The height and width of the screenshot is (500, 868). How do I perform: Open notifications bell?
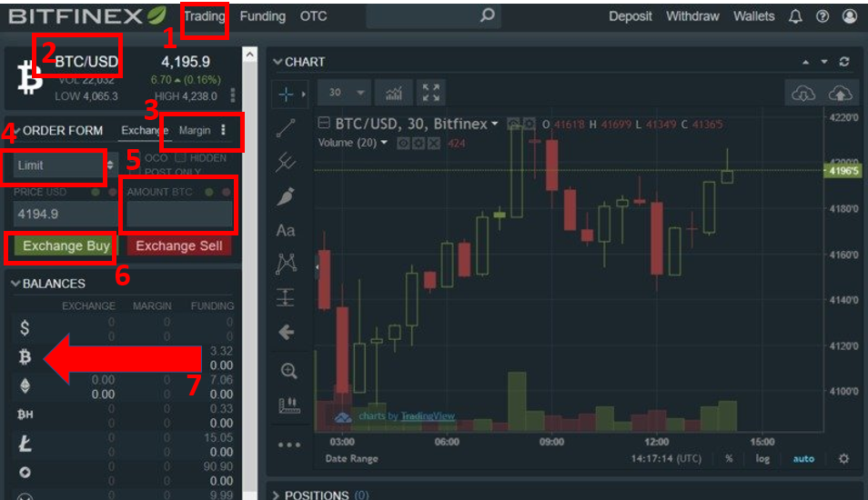(795, 16)
